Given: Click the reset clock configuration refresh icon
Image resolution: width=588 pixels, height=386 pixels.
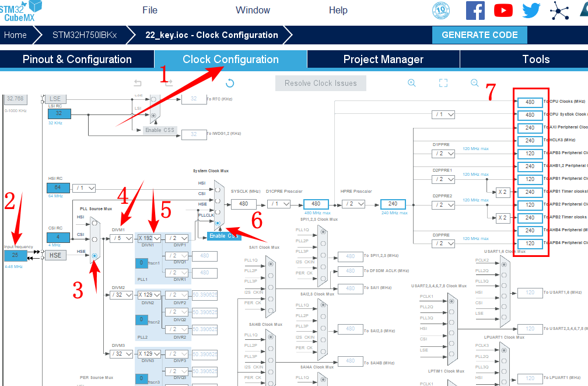Looking at the screenshot, I should coord(230,83).
